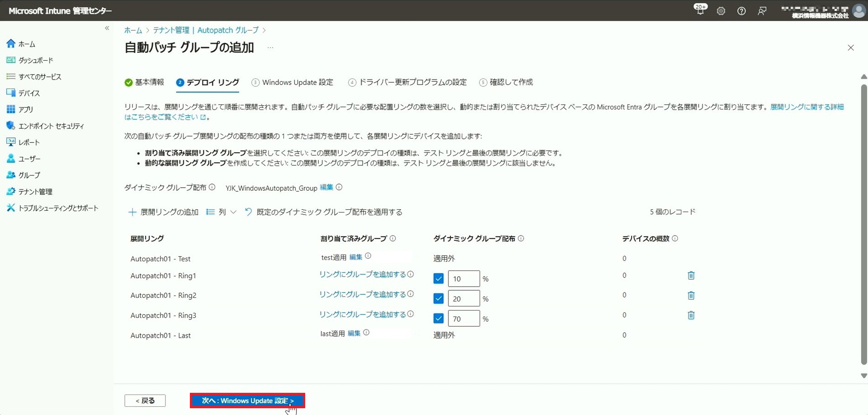This screenshot has height=415, width=868.
Task: Click info icon next to ダイナミック グループ配布 label
Action: pyautogui.click(x=212, y=187)
